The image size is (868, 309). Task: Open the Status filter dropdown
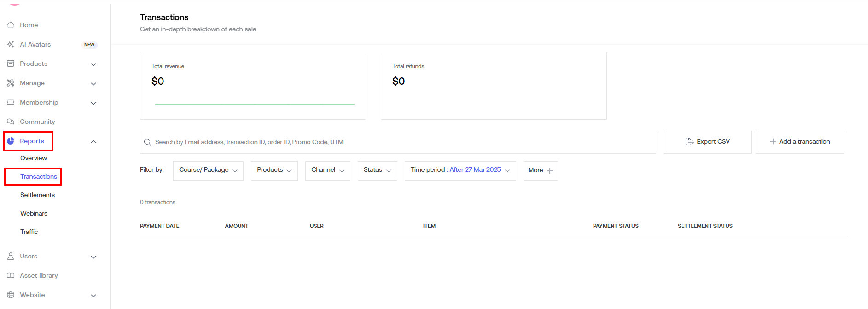click(377, 170)
